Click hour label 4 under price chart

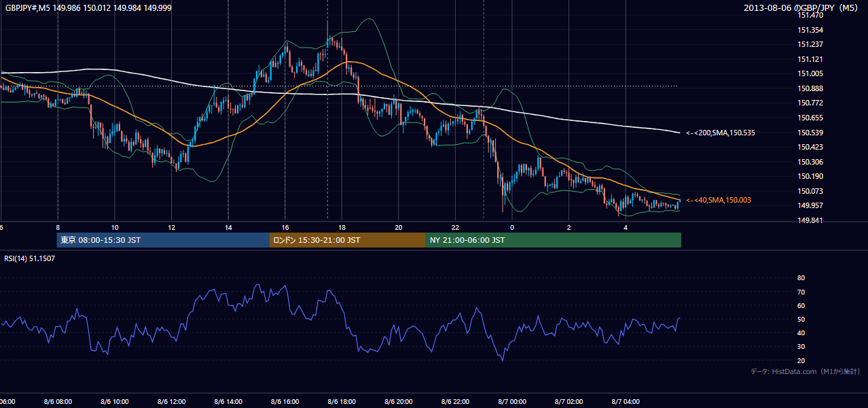[x=626, y=227]
